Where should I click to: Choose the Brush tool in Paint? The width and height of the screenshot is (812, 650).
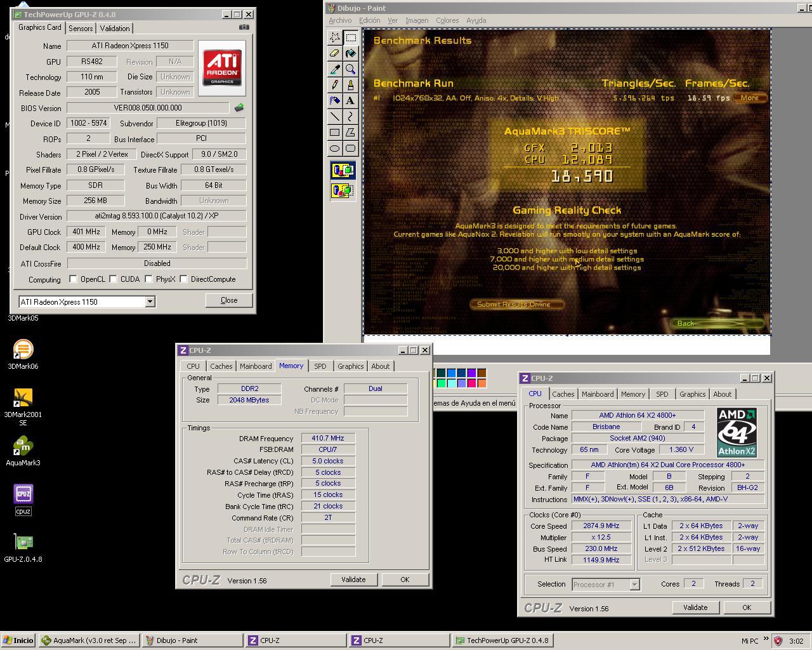coord(351,85)
